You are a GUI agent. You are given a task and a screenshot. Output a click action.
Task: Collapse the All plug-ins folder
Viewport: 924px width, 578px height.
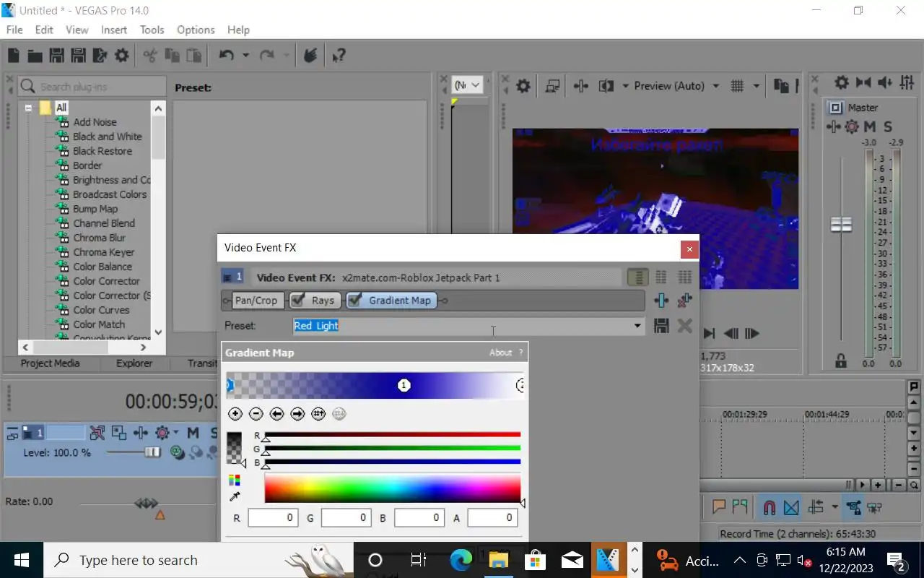click(29, 108)
